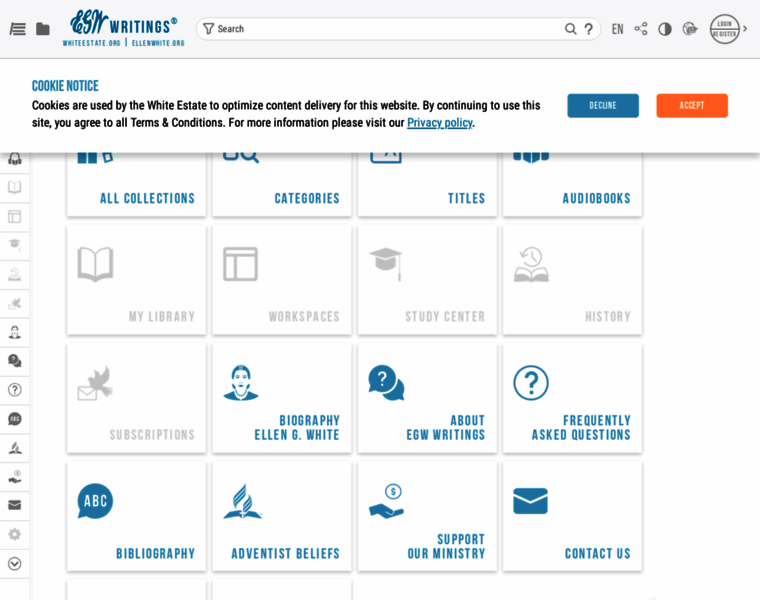Click sidebar settings gear icon
760x600 pixels.
point(15,535)
